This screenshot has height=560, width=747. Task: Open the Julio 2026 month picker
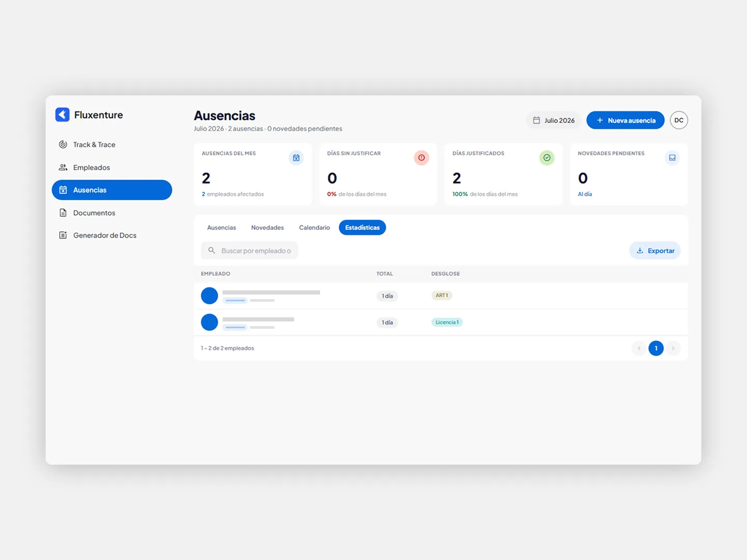click(x=554, y=120)
